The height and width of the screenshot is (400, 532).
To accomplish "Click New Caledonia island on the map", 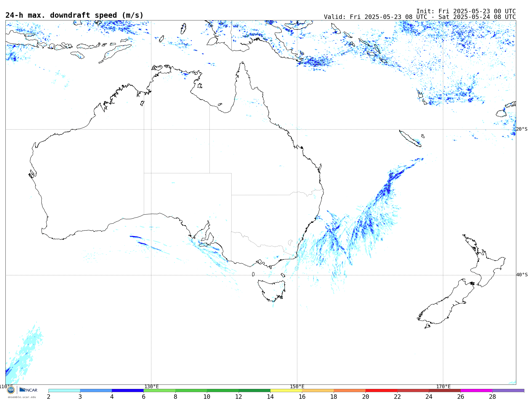I will [x=410, y=138].
